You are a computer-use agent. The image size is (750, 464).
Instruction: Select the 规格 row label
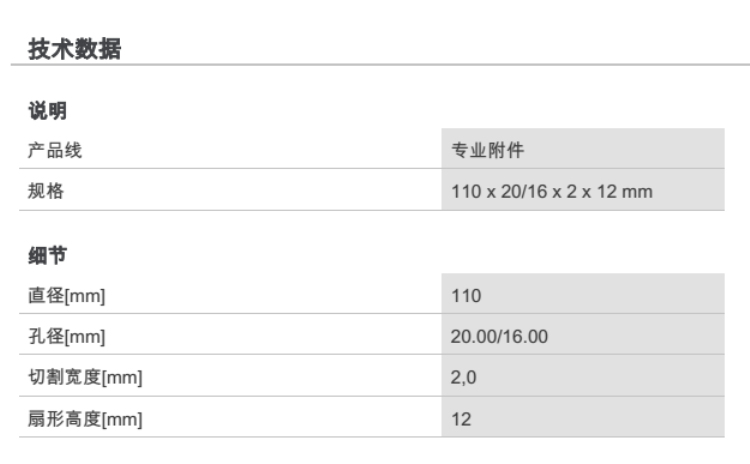45,192
